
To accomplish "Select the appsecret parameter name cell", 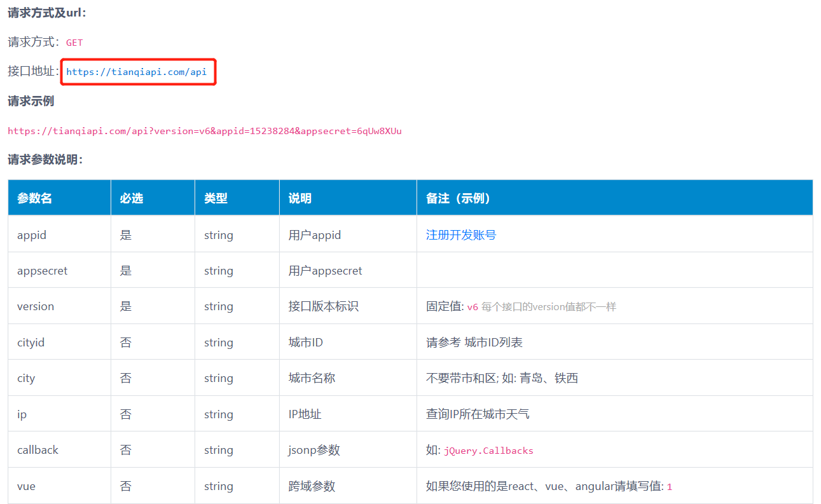I will 59,270.
